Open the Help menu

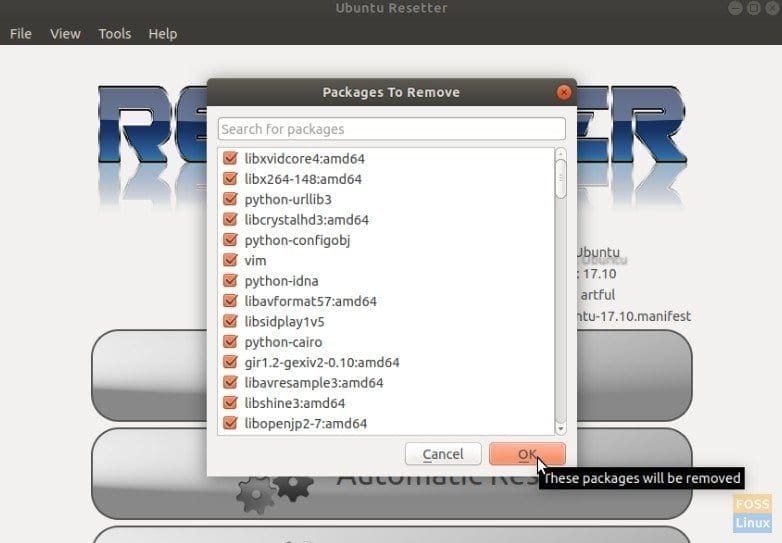coord(163,33)
